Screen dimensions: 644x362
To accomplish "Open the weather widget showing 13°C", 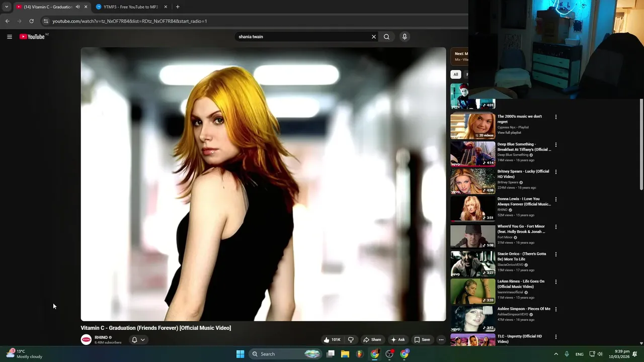I will [x=24, y=354].
